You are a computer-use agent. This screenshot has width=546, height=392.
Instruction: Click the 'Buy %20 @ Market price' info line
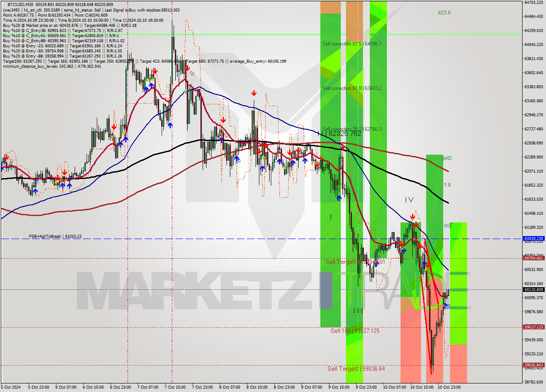click(70, 25)
